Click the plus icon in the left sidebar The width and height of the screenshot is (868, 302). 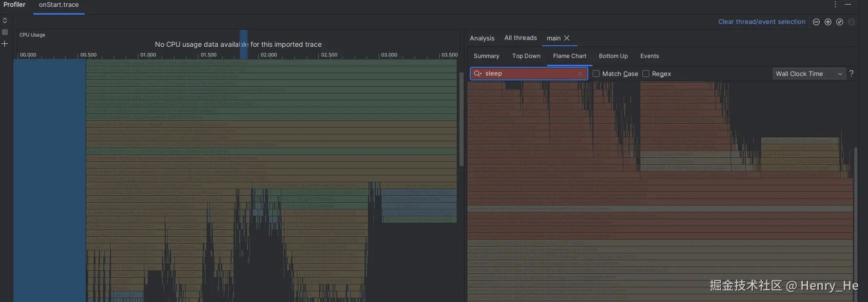pos(5,44)
